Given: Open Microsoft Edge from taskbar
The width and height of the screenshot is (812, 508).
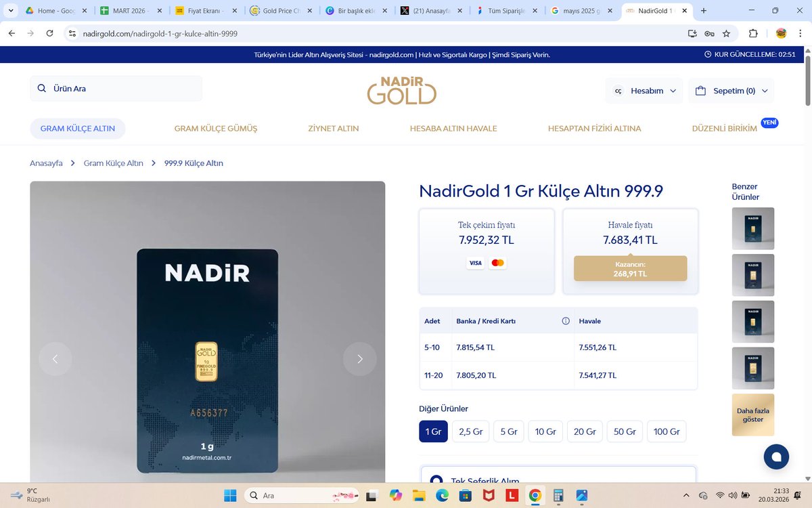Looking at the screenshot, I should click(442, 495).
